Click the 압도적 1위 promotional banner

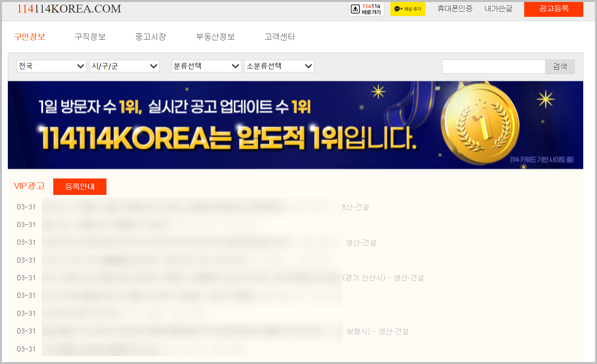296,125
